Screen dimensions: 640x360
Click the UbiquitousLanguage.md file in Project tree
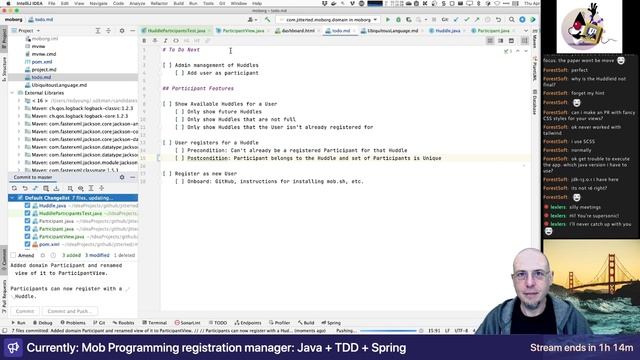(x=59, y=85)
